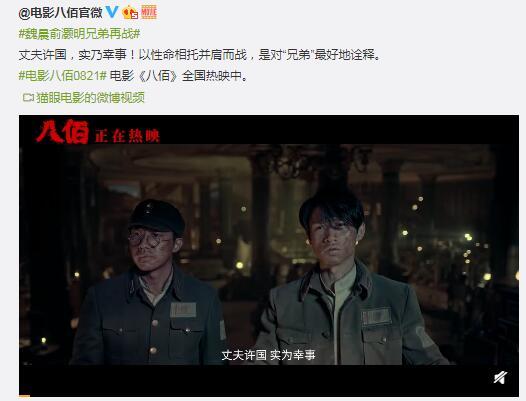Viewport: 526px width, 401px height.
Task: Open hashtag #魏晨俞灏明兄弟再战#
Action: coord(79,34)
